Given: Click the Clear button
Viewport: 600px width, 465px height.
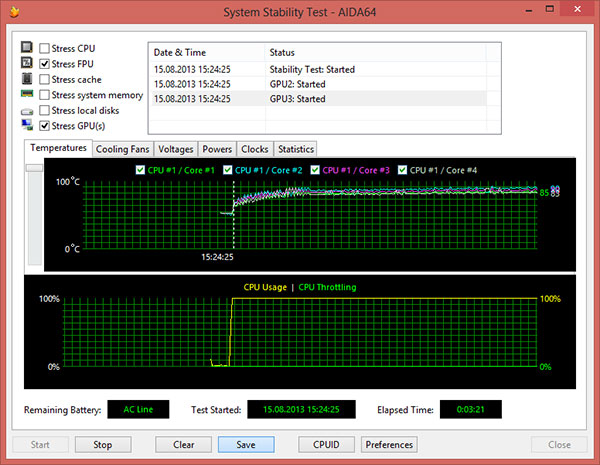Looking at the screenshot, I should (x=184, y=445).
